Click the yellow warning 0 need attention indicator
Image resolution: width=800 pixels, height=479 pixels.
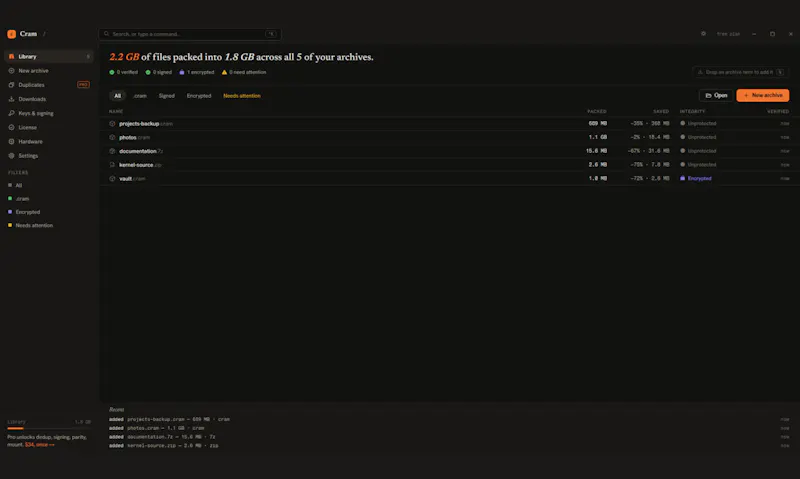(244, 72)
